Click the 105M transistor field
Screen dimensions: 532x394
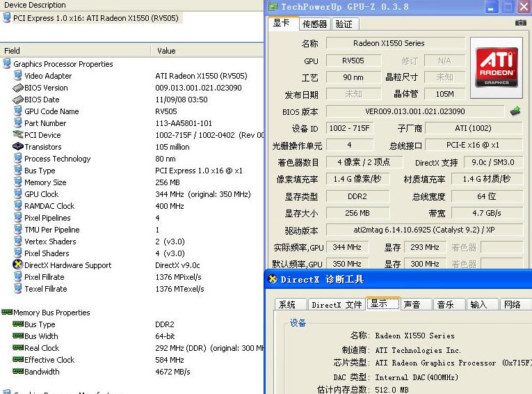click(x=445, y=94)
